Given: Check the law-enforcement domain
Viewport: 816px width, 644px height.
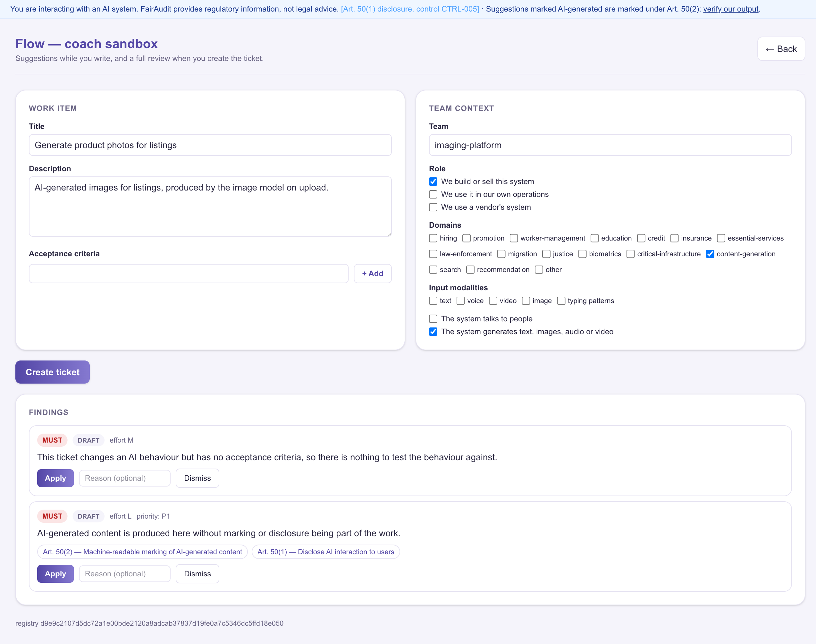Looking at the screenshot, I should tap(433, 254).
